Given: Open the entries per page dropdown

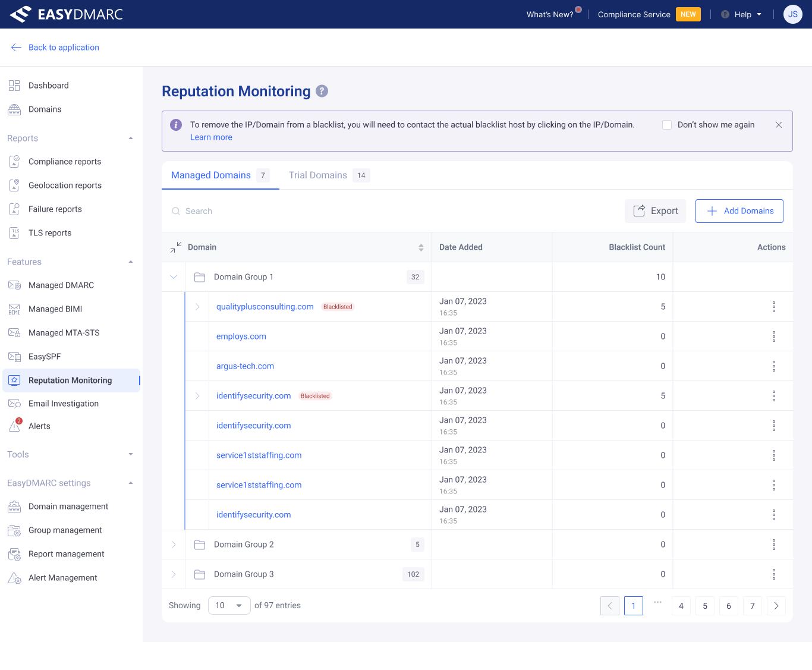Looking at the screenshot, I should click(229, 606).
